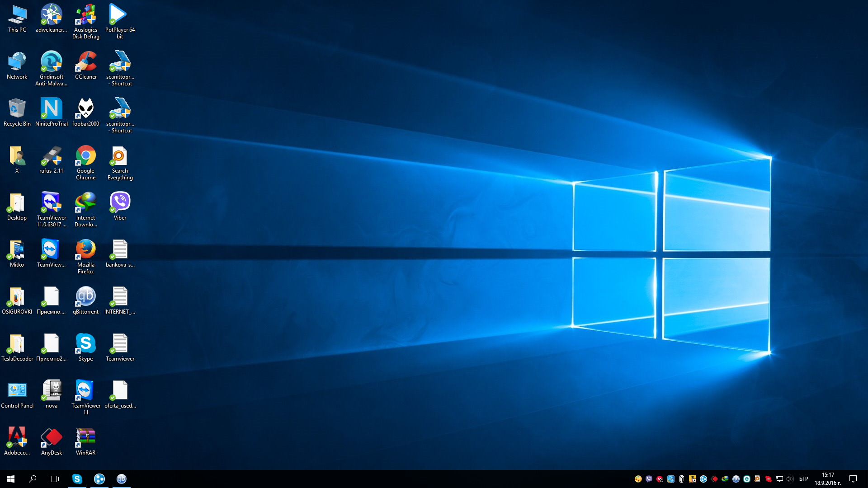Open Viber from the desktop
The width and height of the screenshot is (868, 488).
(x=120, y=207)
